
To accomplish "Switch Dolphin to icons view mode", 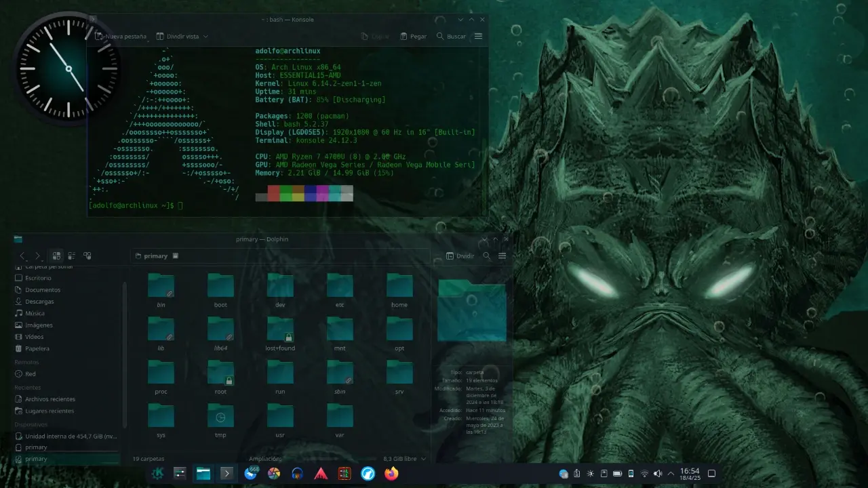I will click(56, 256).
